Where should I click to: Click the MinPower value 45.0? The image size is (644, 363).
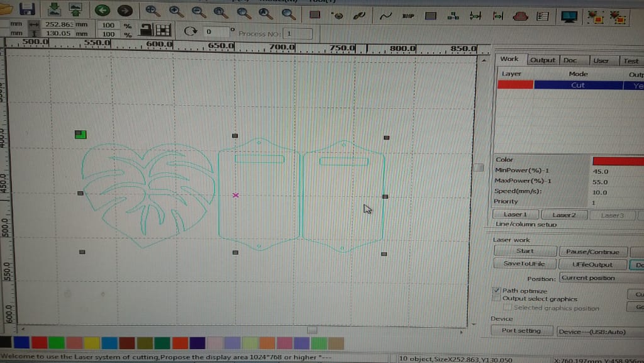pyautogui.click(x=601, y=172)
